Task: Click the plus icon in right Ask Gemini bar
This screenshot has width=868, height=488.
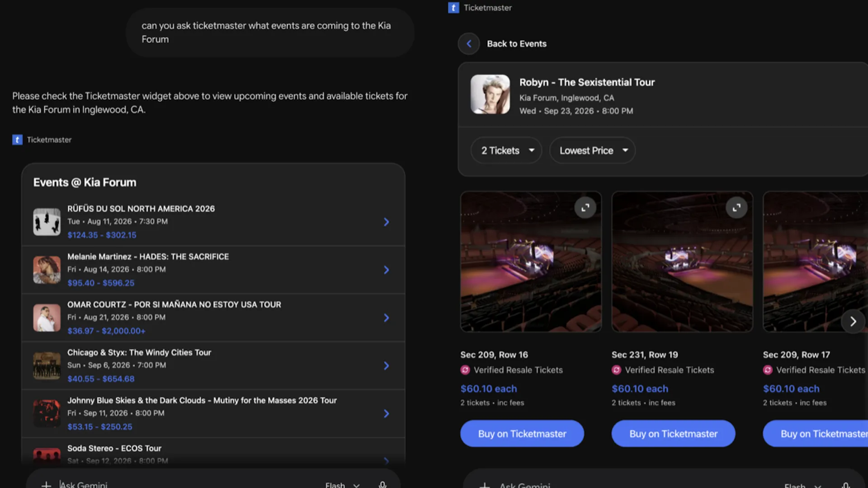Action: 484,485
